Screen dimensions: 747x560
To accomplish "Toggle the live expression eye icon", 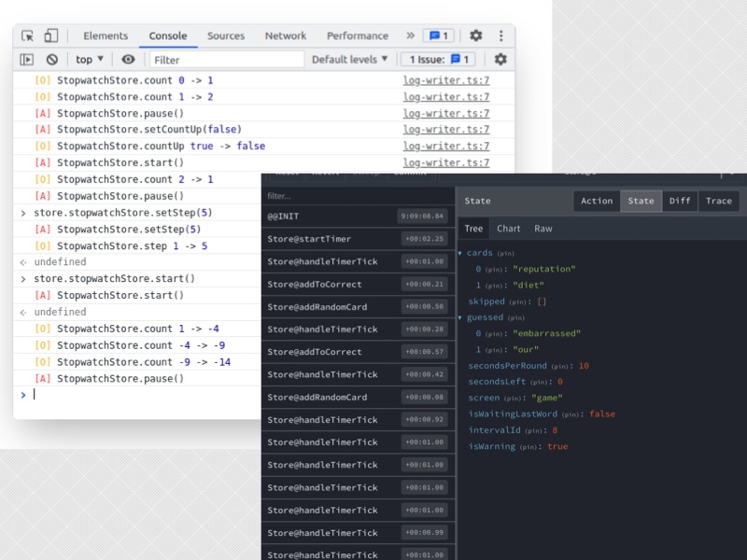I will tap(128, 60).
